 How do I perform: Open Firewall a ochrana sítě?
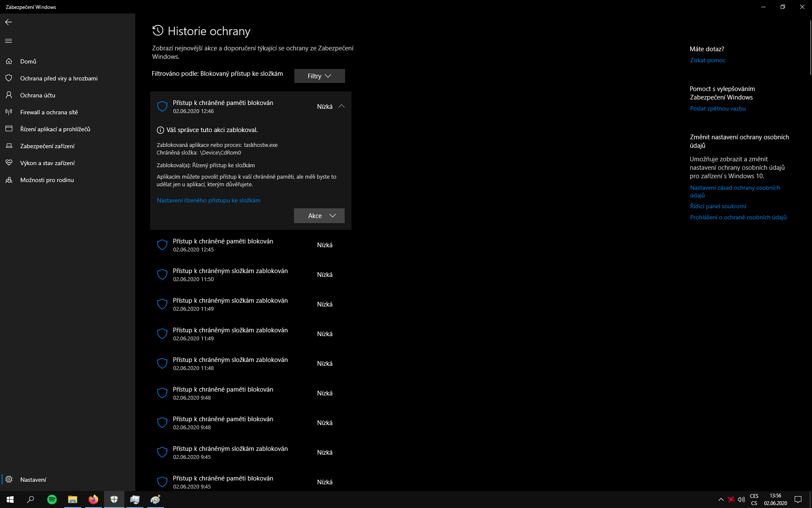click(x=49, y=112)
